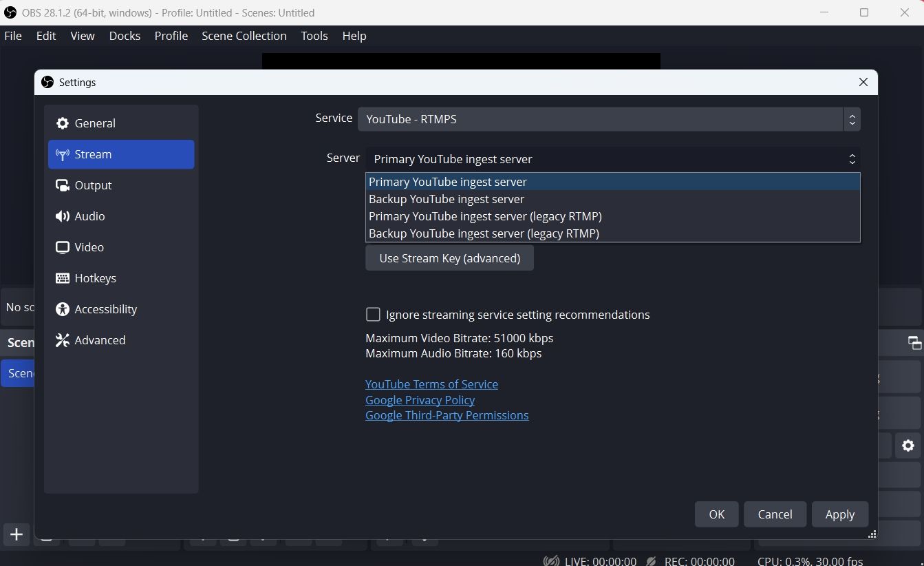Enable ignore streaming service setting recommendations
The height and width of the screenshot is (566, 924).
[373, 314]
